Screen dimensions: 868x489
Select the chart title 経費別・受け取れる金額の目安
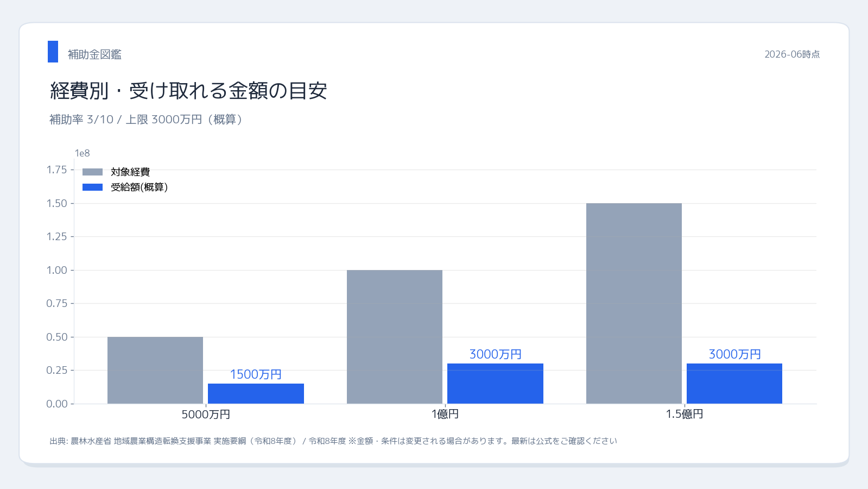coord(188,91)
